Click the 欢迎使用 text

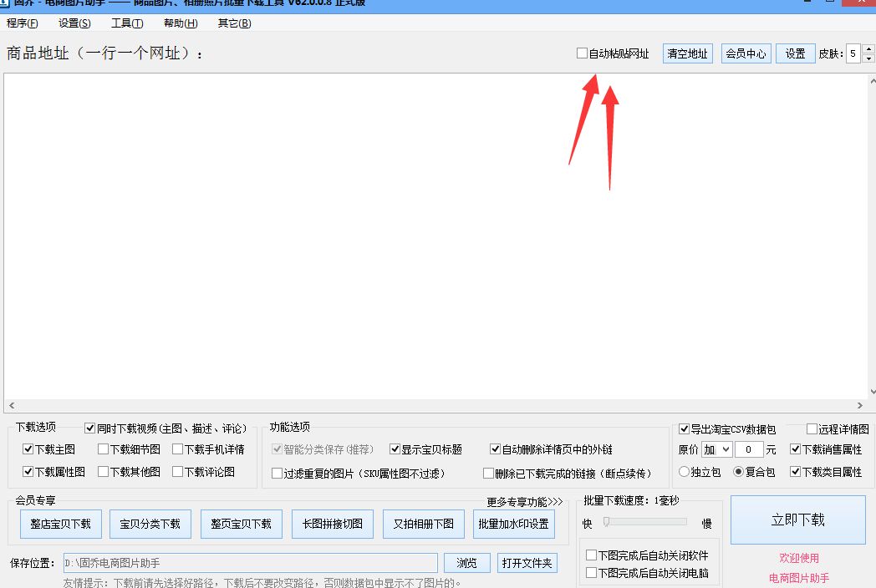(x=799, y=558)
